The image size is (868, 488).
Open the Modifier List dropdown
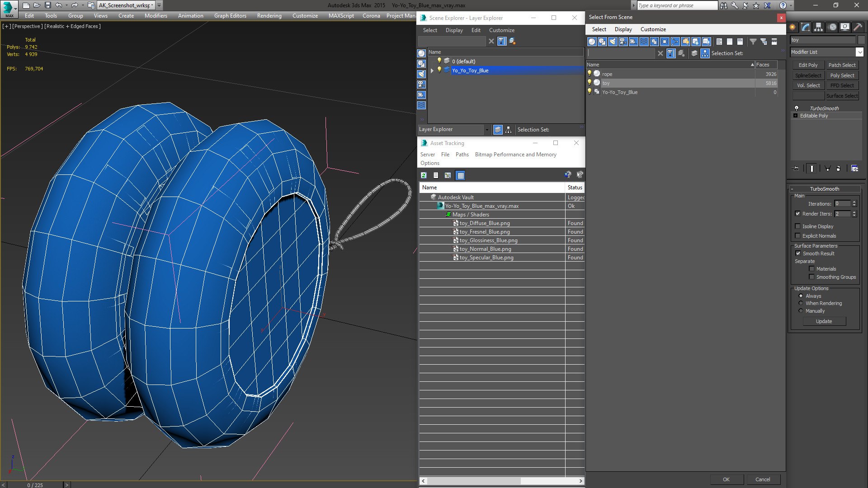859,52
